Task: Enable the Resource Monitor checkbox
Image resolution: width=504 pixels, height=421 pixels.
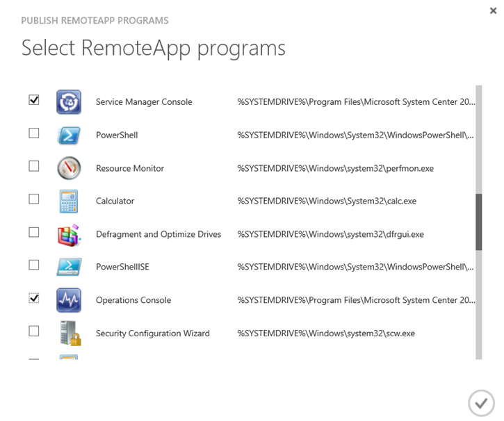Action: (x=34, y=166)
